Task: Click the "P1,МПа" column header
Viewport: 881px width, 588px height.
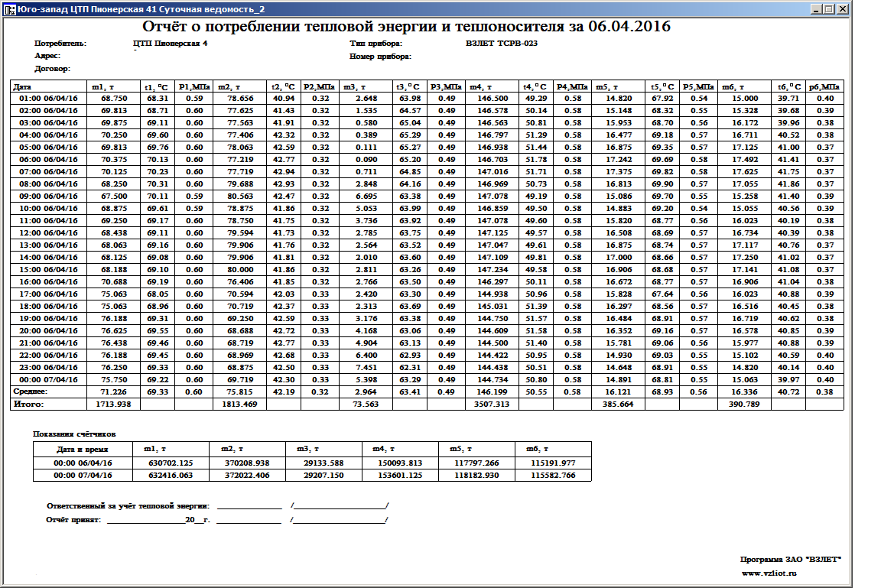Action: [194, 87]
